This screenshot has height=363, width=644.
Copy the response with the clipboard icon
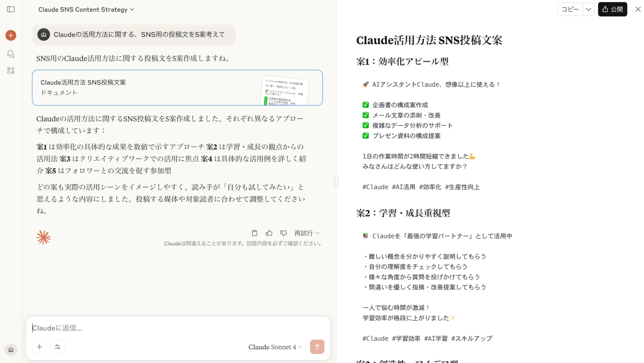[x=254, y=233]
